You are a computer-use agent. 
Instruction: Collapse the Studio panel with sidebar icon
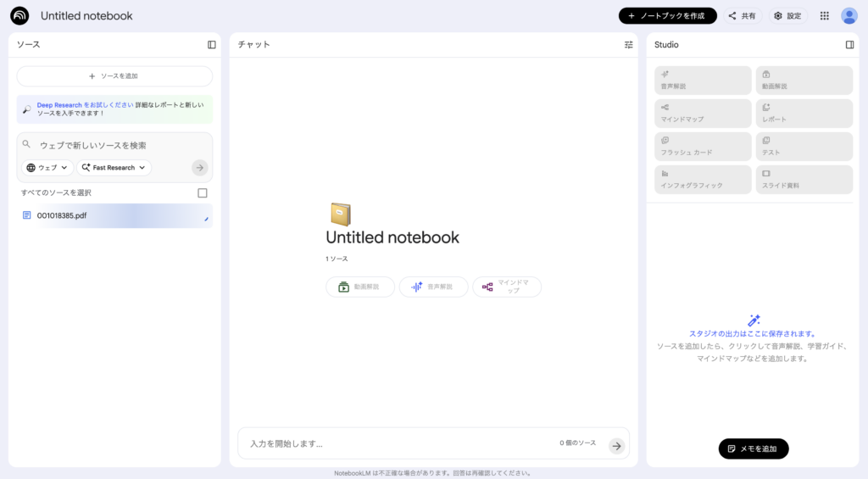click(x=849, y=45)
